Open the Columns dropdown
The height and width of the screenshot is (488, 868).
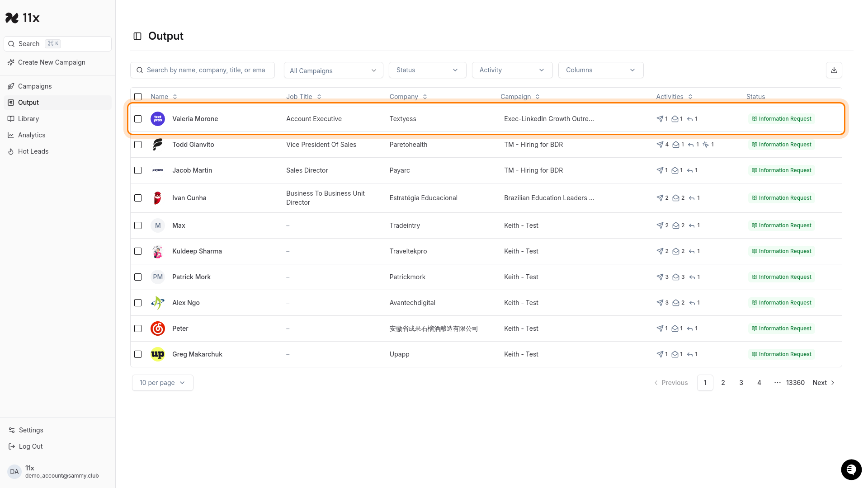coord(601,70)
